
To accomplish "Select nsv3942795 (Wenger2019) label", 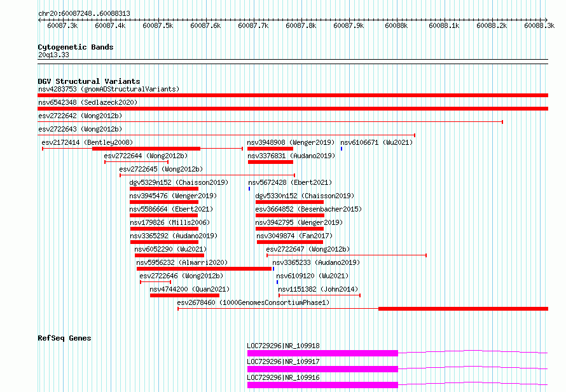I will [x=299, y=222].
